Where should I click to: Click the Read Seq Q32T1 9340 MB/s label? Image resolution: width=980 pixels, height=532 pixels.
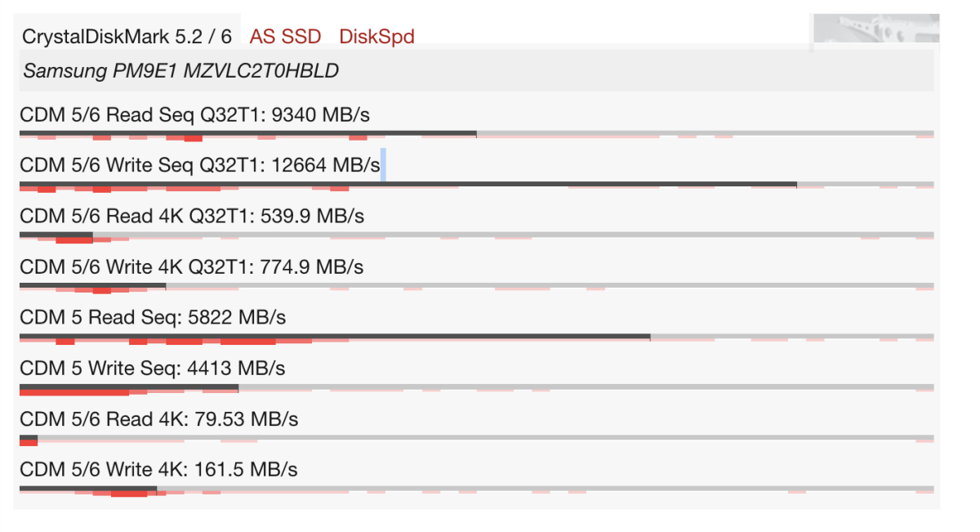click(194, 115)
